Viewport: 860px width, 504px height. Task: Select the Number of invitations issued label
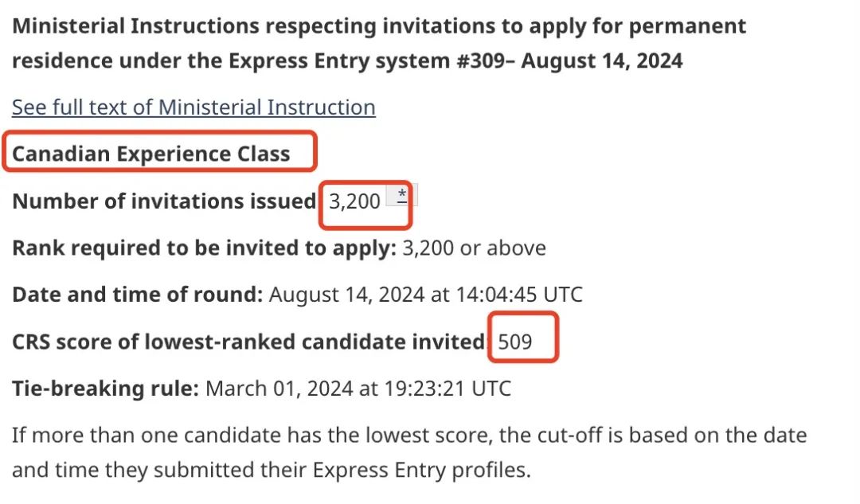pos(164,201)
